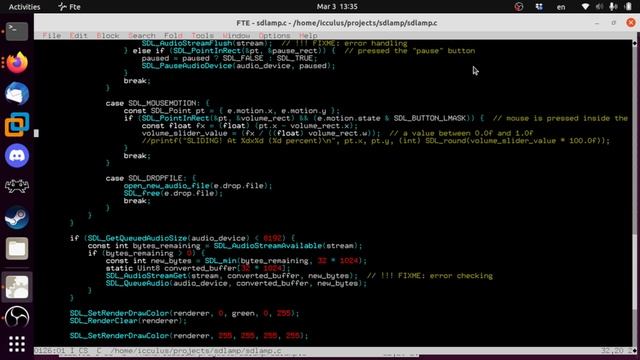
Task: Click 'SDL_GetQueuedAudioSize' in the if statement
Action: point(137,238)
